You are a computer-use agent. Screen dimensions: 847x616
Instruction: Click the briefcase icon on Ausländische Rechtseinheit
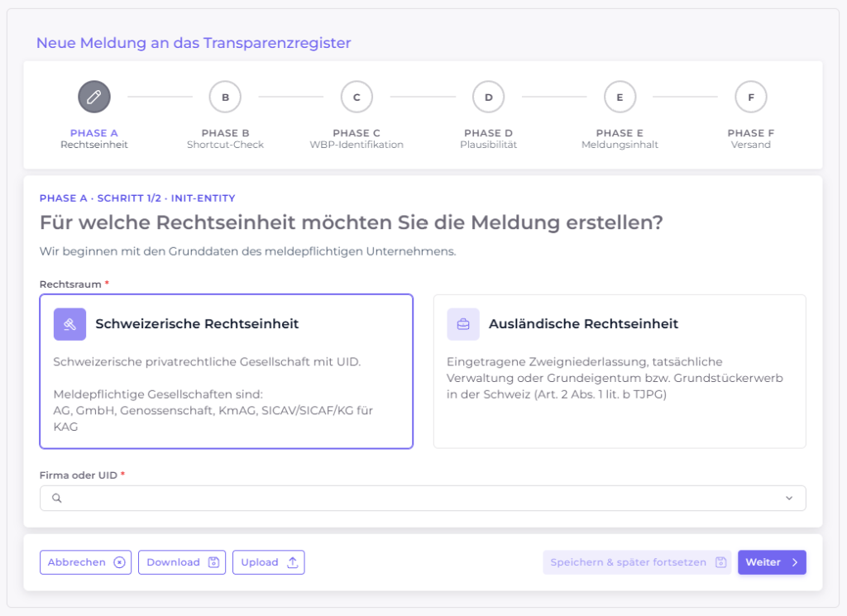463,324
